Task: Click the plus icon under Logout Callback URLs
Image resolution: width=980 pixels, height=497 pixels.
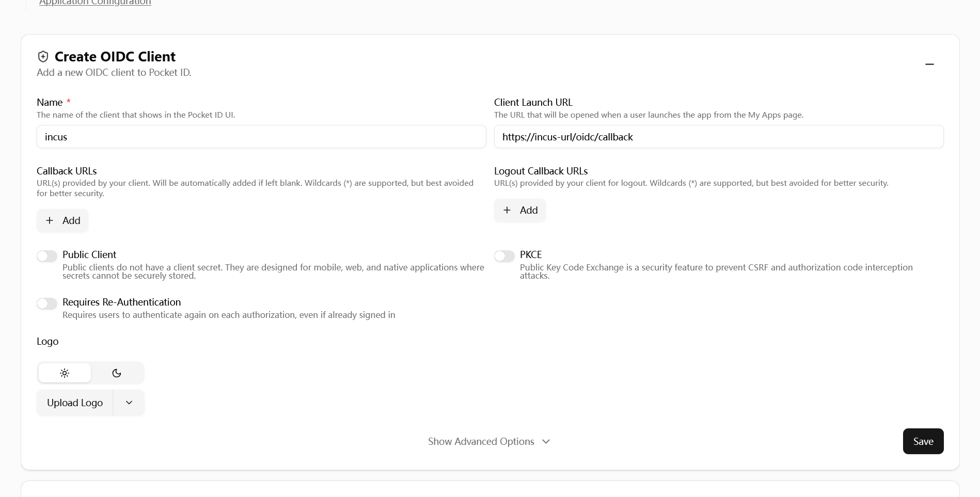Action: point(507,211)
